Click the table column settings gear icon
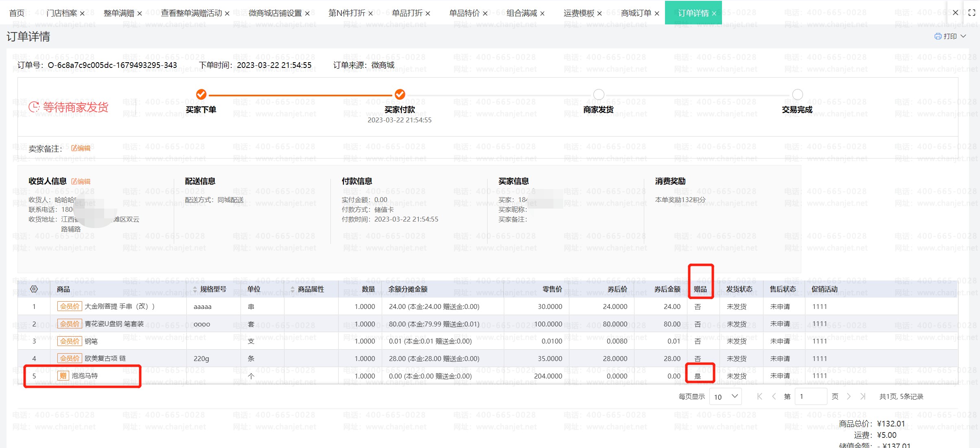Image resolution: width=980 pixels, height=448 pixels. coord(34,289)
